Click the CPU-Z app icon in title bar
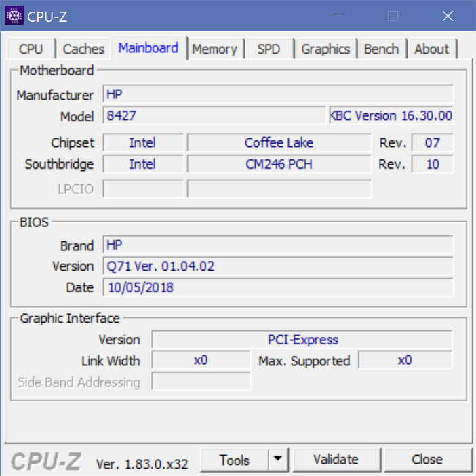The width and height of the screenshot is (476, 476). (x=14, y=16)
